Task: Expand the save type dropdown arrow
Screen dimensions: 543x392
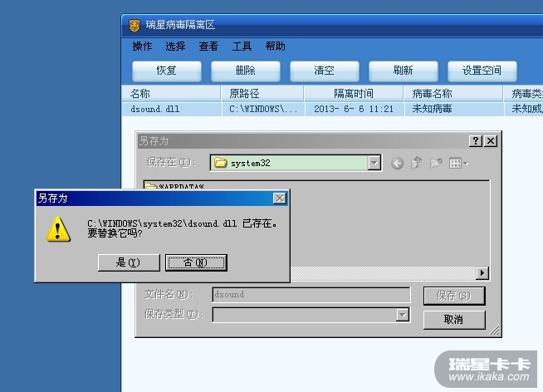Action: point(403,315)
